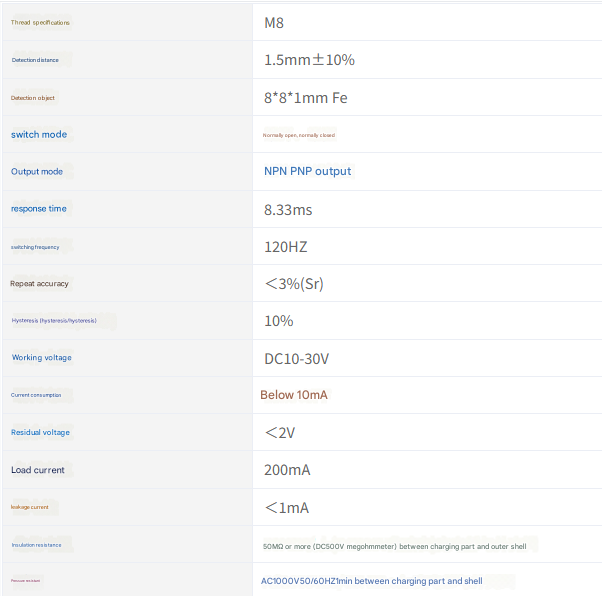The height and width of the screenshot is (596, 602).
Task: Click the 1.5mm±10% detection distance value
Action: click(x=309, y=60)
